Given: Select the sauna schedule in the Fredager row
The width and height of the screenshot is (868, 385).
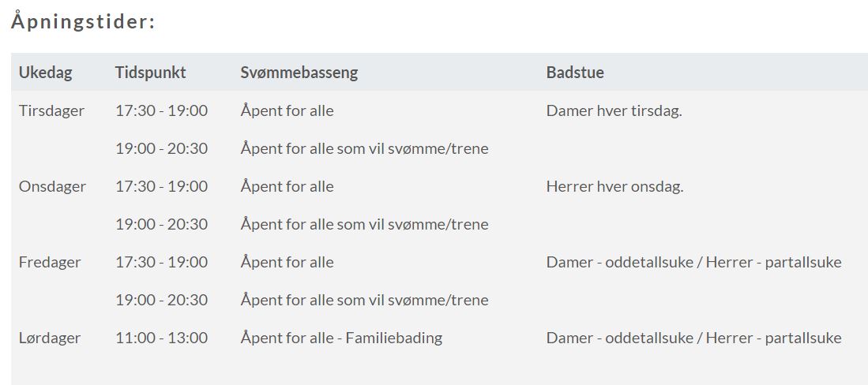Looking at the screenshot, I should point(693,262).
